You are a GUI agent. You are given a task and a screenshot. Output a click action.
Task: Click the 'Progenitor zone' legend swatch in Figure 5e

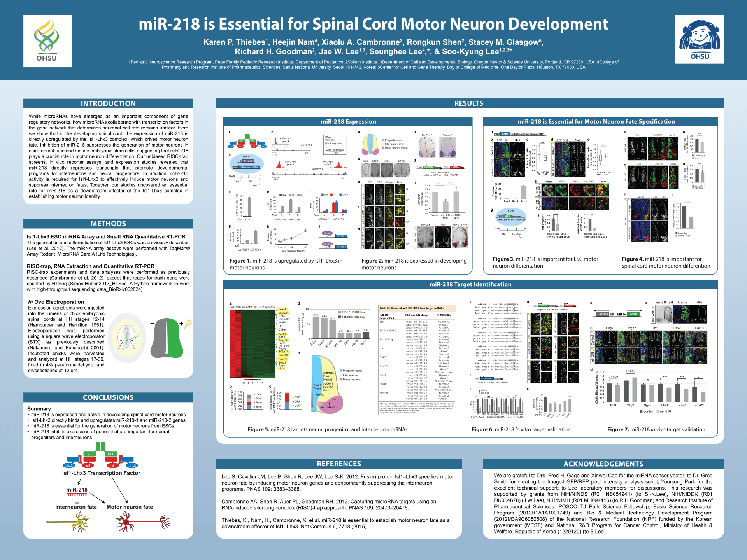tap(340, 371)
